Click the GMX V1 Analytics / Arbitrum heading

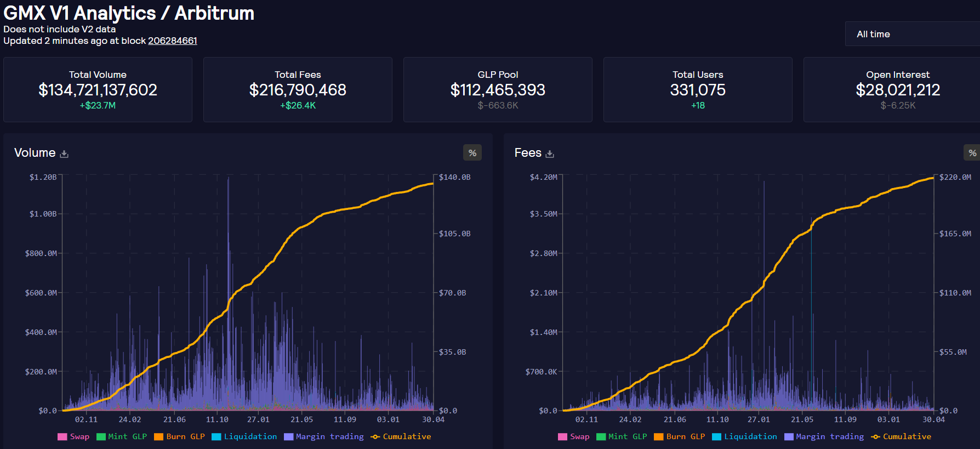point(129,13)
